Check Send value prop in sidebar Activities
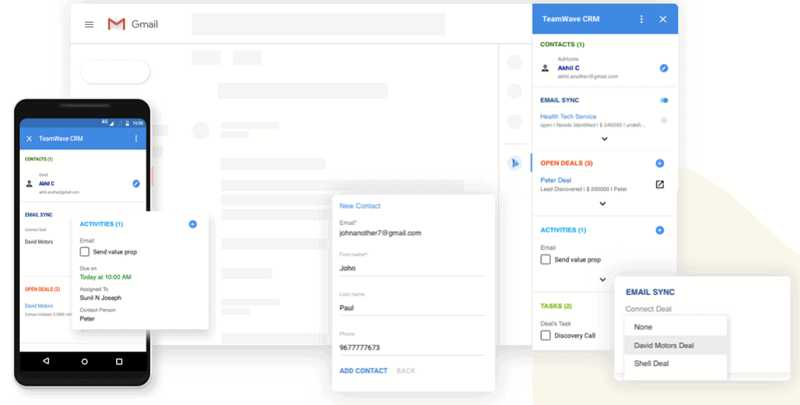Image resolution: width=800 pixels, height=405 pixels. [x=545, y=260]
